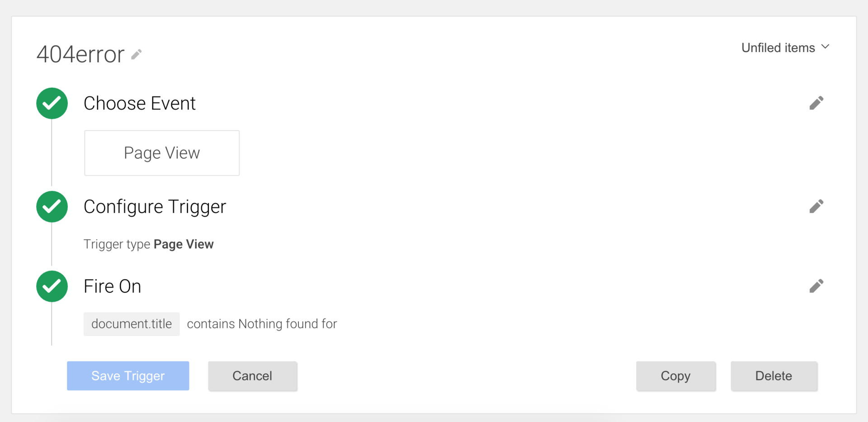Click the 'contains Nothing found for' condition text
The width and height of the screenshot is (868, 422).
point(262,324)
